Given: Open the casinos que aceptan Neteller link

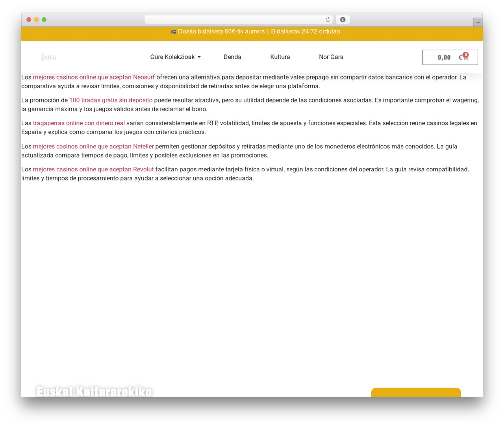Looking at the screenshot, I should tap(93, 146).
